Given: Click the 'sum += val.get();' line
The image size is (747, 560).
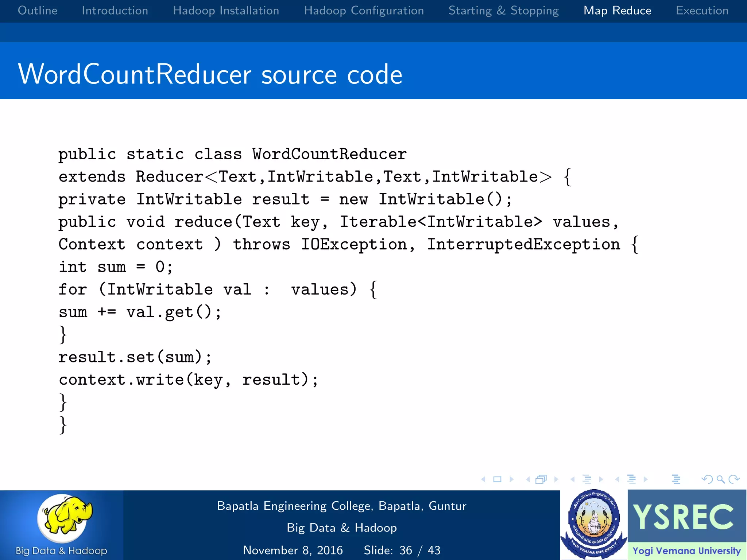Looking at the screenshot, I should (140, 312).
